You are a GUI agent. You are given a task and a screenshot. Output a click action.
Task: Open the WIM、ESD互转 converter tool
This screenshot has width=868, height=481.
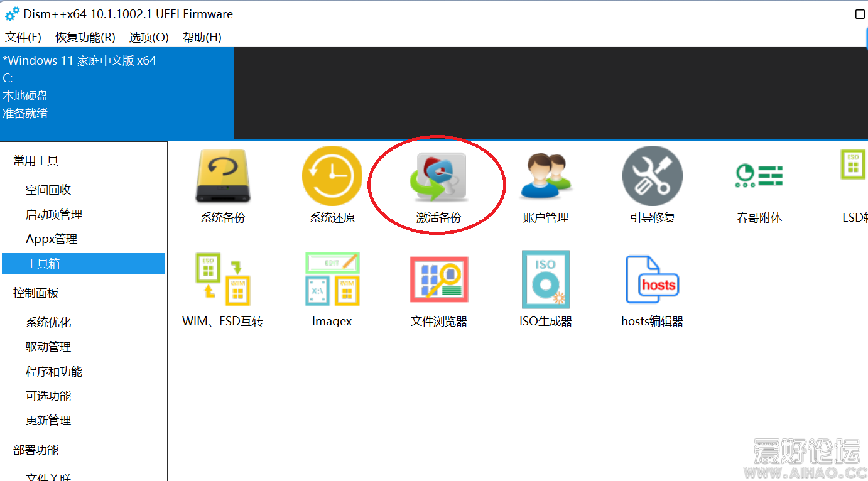click(222, 281)
